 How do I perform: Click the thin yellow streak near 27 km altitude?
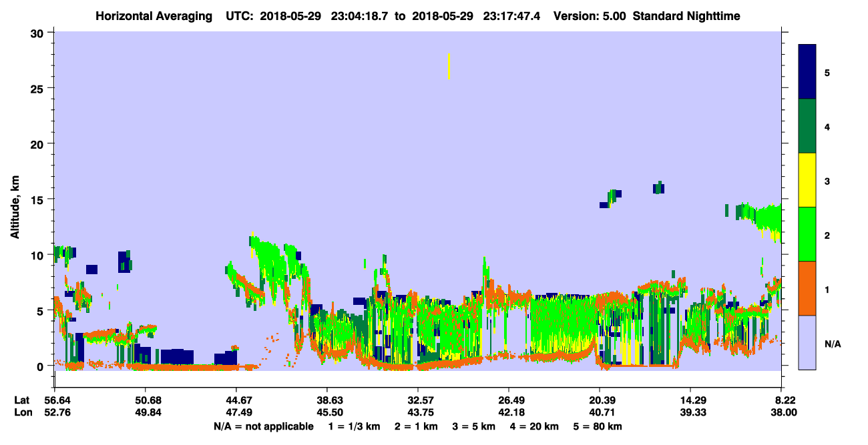pos(449,66)
